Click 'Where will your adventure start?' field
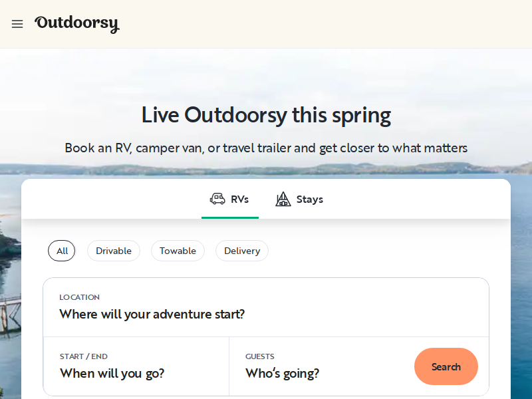 click(x=152, y=314)
